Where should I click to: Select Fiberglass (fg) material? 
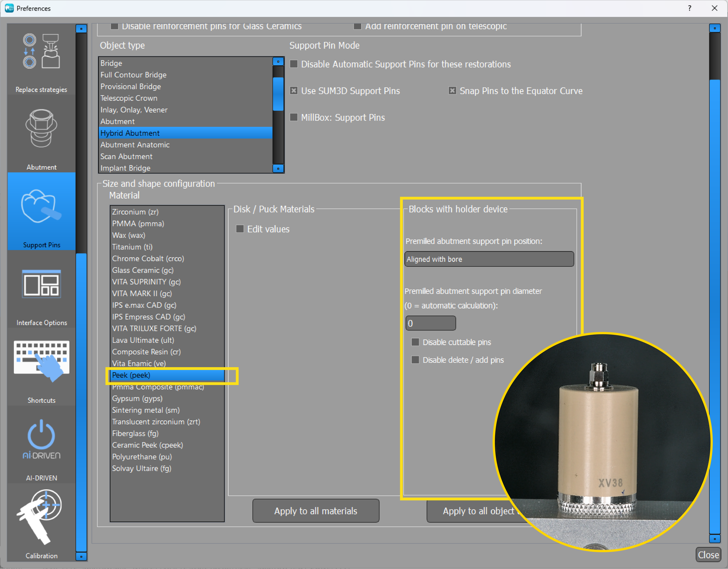167,434
